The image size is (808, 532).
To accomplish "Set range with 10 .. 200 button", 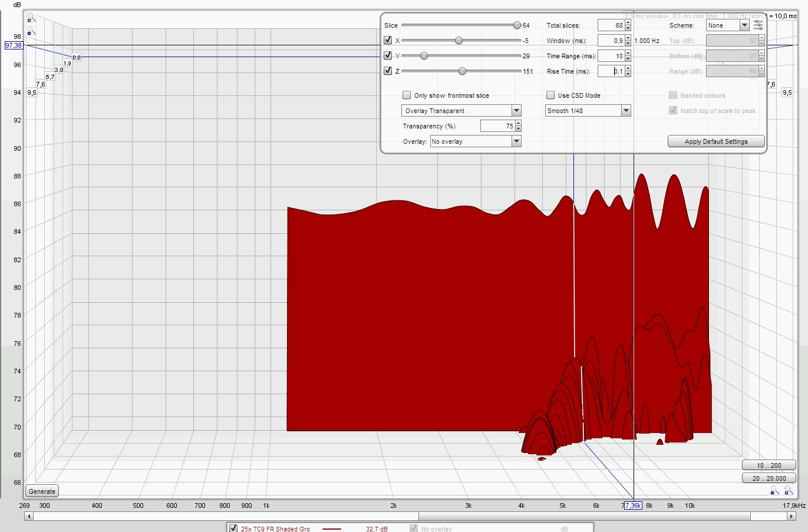I will [769, 465].
